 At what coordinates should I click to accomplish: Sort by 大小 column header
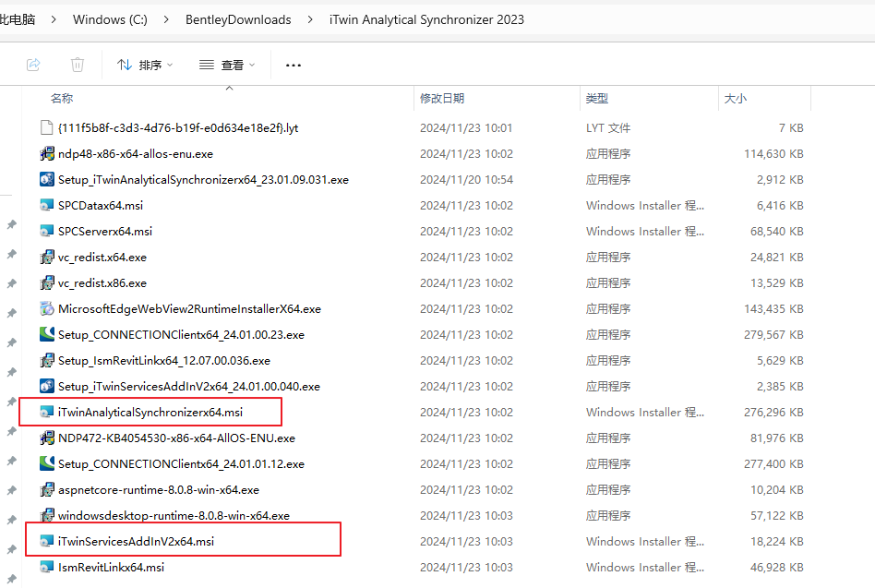pyautogui.click(x=736, y=99)
